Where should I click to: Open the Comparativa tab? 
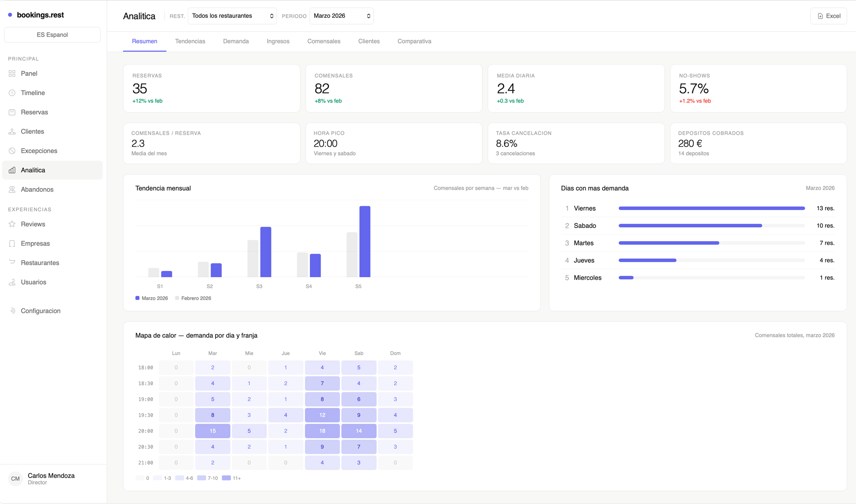(414, 41)
